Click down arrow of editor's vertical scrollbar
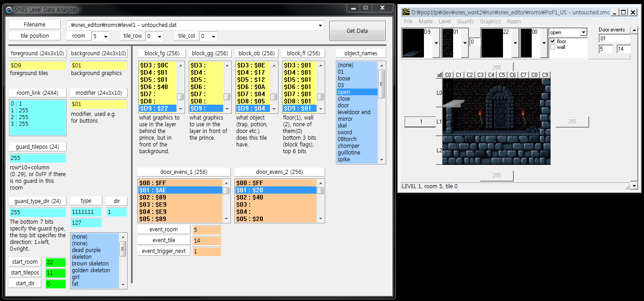Screen dimensions: 644x301 point(634,186)
